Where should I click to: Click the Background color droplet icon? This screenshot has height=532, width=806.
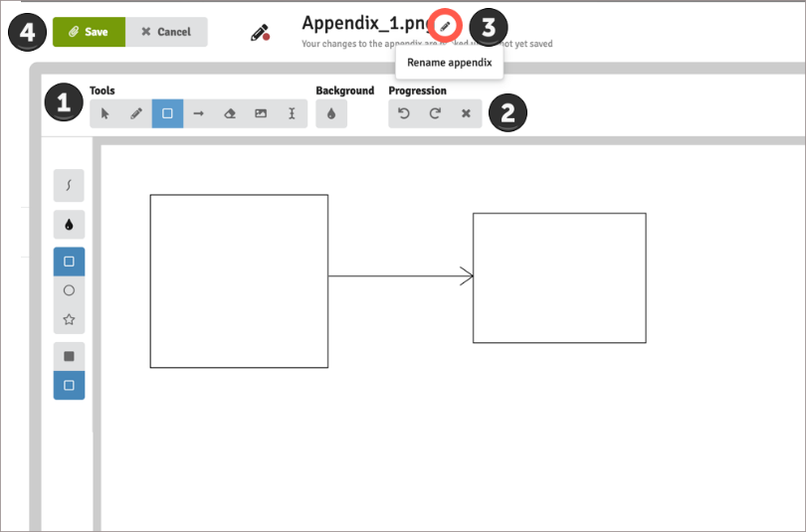(331, 114)
